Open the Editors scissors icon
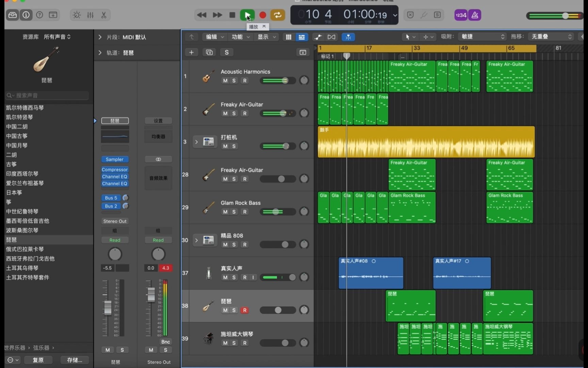Viewport: 588px width, 368px height. pos(104,15)
